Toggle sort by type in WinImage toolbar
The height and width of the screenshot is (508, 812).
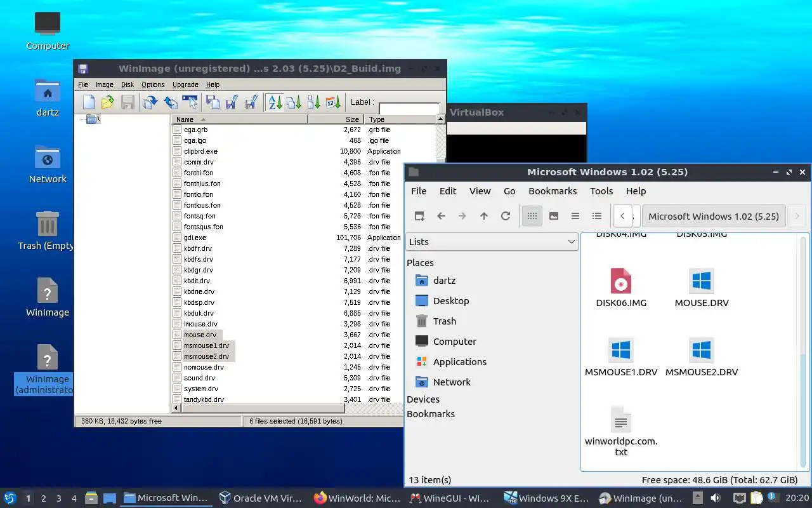pyautogui.click(x=294, y=102)
